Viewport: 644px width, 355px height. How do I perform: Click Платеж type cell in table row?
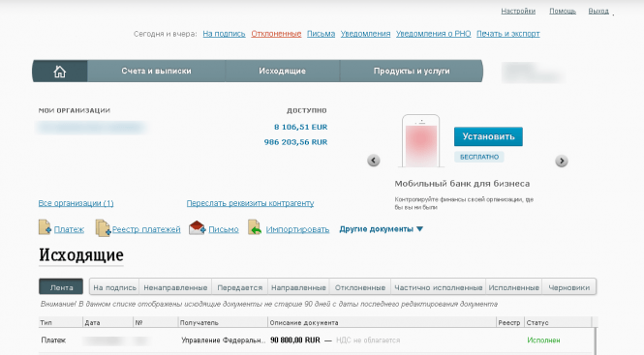(53, 340)
